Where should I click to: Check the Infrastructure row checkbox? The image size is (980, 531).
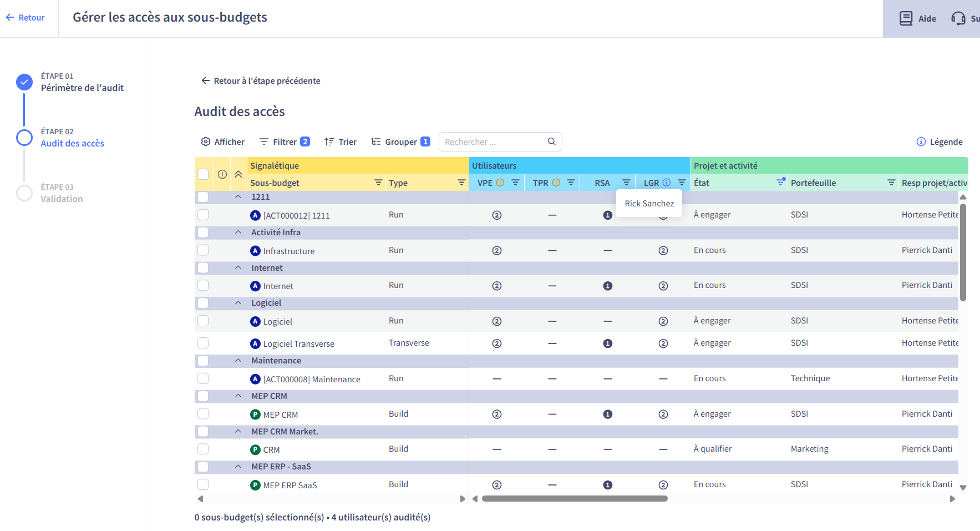click(203, 250)
